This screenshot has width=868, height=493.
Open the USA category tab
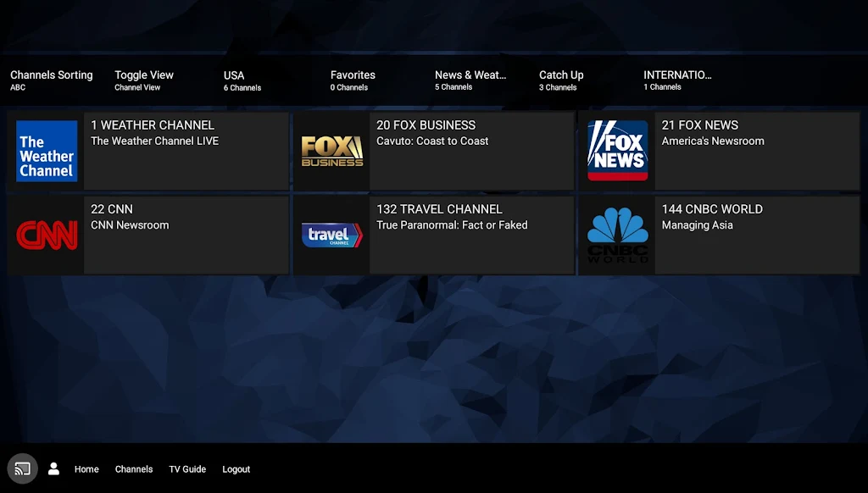242,80
